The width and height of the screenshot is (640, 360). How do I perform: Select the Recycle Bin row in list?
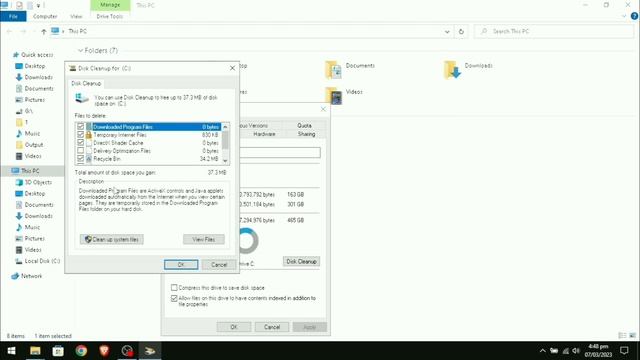click(149, 159)
